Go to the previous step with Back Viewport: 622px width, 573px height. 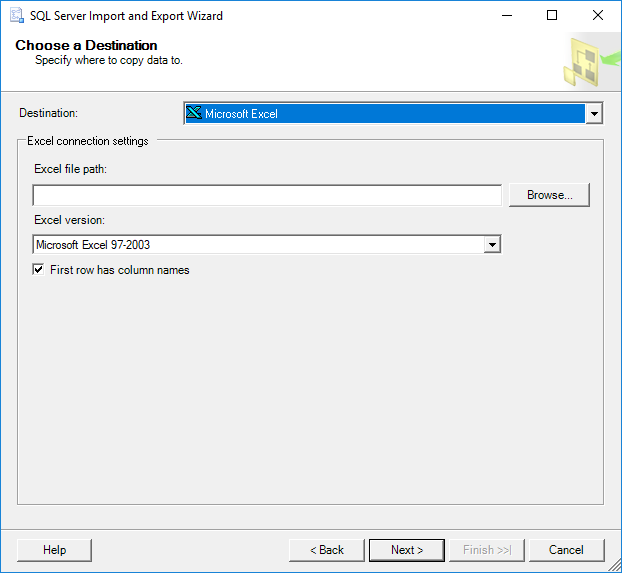[326, 550]
